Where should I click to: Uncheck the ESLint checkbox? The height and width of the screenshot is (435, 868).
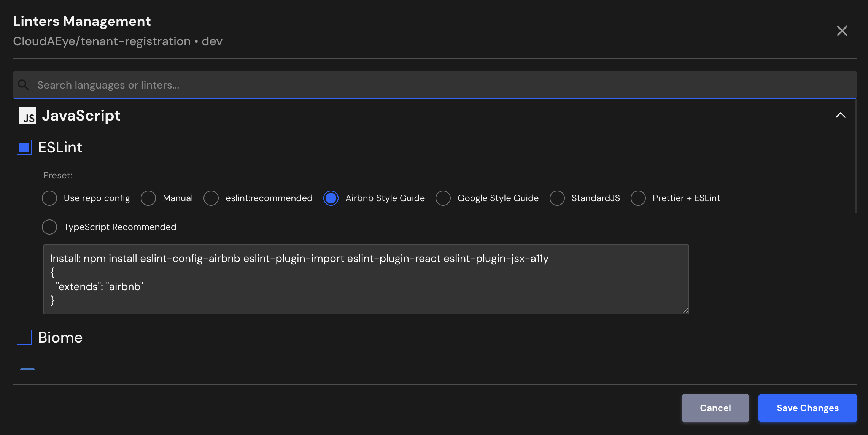24,147
